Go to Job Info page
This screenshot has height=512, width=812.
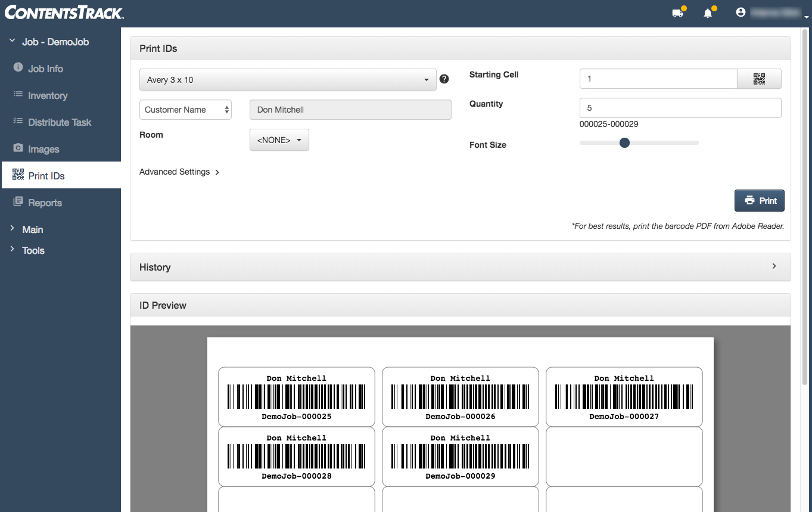(45, 69)
